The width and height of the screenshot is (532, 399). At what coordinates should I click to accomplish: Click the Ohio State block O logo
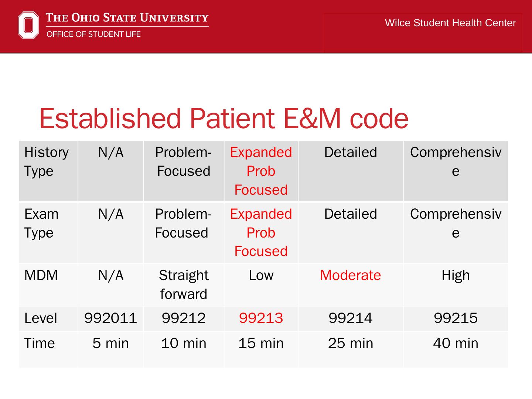coord(28,25)
